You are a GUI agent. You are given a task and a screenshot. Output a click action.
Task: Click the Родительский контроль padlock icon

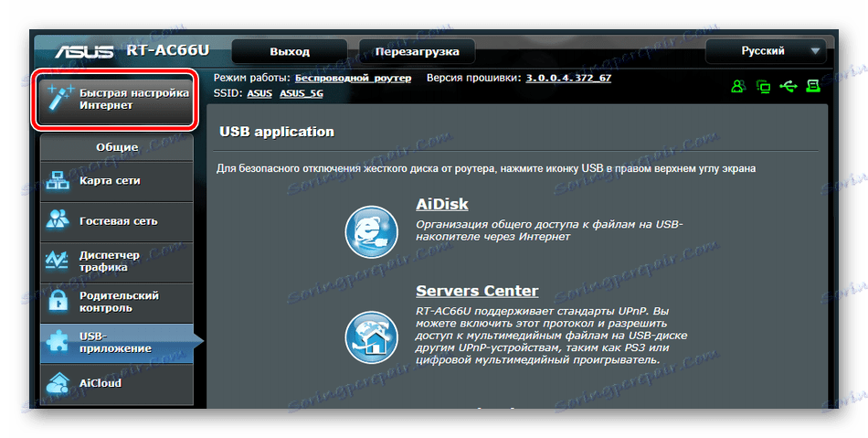(x=58, y=301)
